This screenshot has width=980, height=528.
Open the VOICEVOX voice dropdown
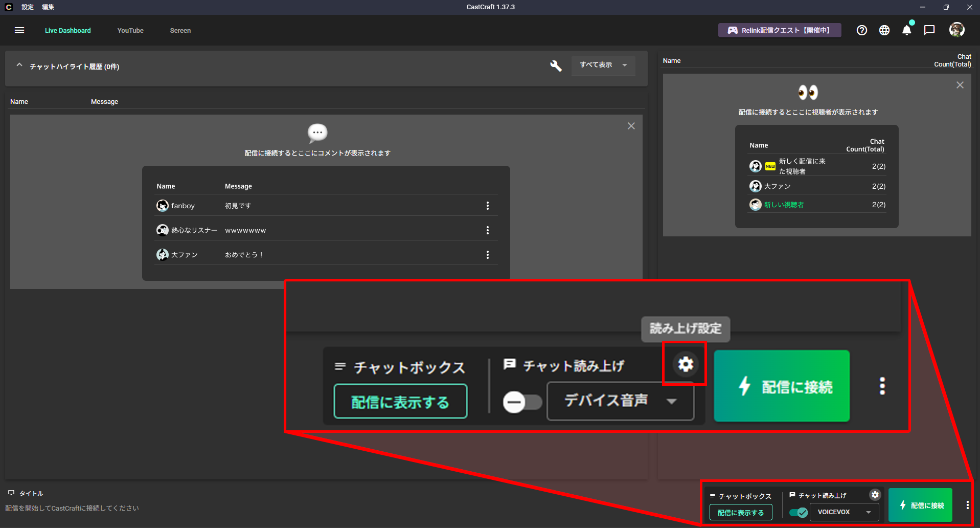844,512
